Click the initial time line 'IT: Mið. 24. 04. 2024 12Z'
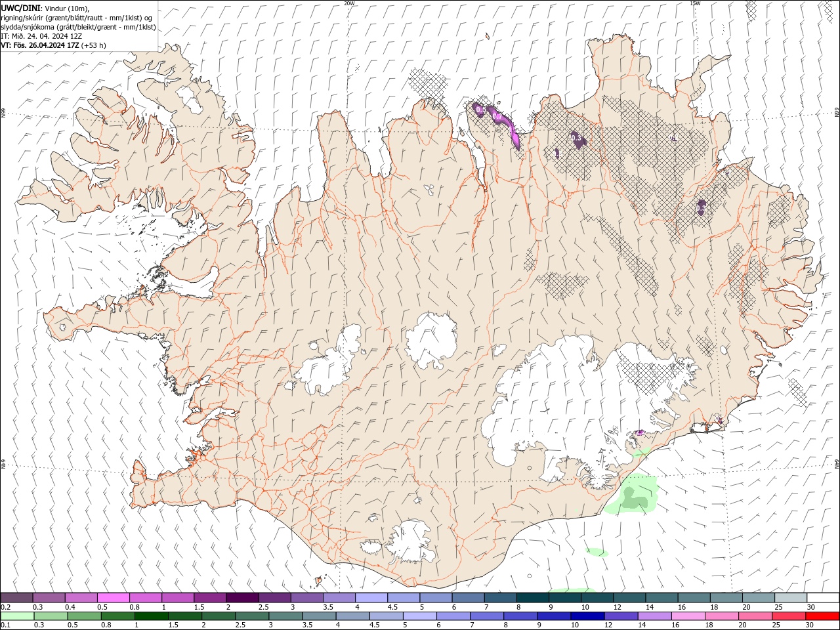Image resolution: width=840 pixels, height=630 pixels. click(x=41, y=36)
